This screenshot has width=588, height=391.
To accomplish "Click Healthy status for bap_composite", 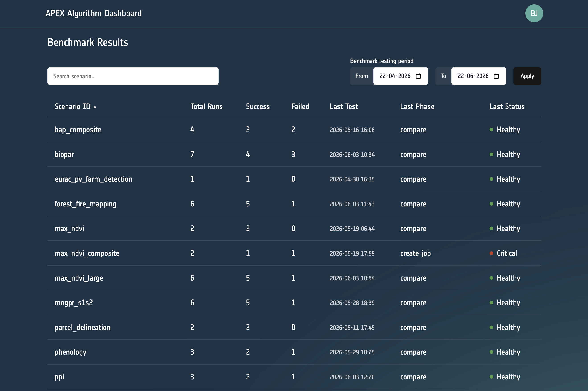I will click(x=505, y=130).
